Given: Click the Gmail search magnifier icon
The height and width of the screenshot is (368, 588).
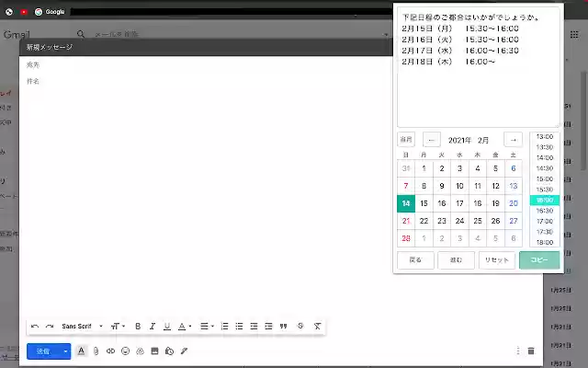Looking at the screenshot, I should tap(81, 34).
